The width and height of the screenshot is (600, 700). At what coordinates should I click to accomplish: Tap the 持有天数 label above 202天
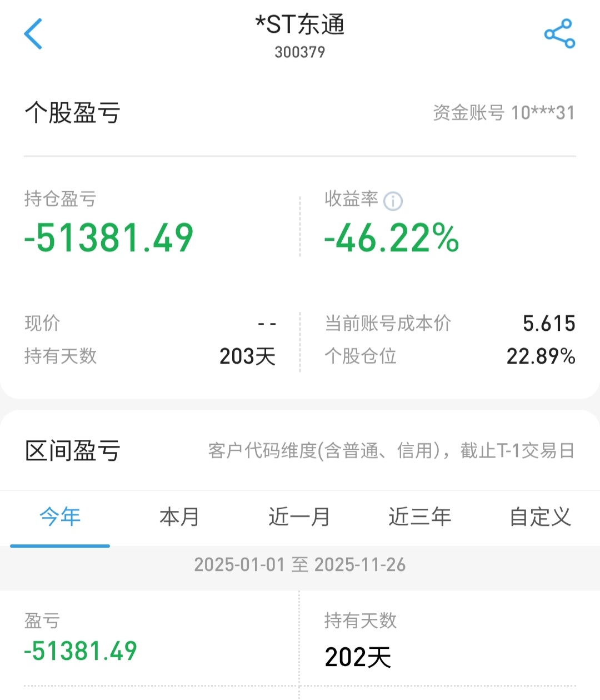(x=361, y=620)
